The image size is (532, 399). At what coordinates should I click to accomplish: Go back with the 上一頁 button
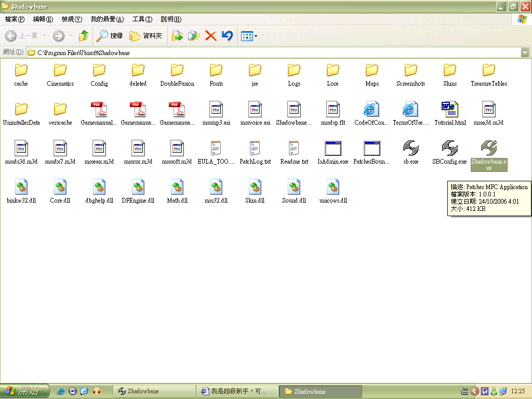21,36
